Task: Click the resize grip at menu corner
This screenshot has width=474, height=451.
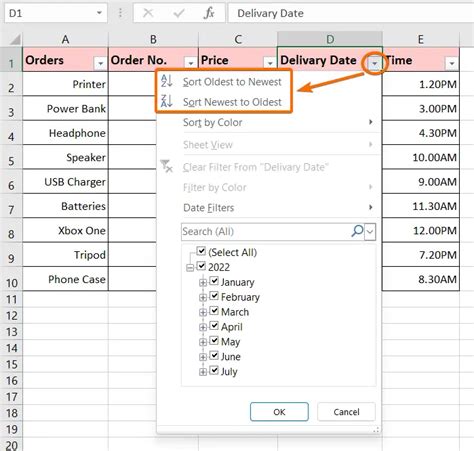Action: click(376, 429)
